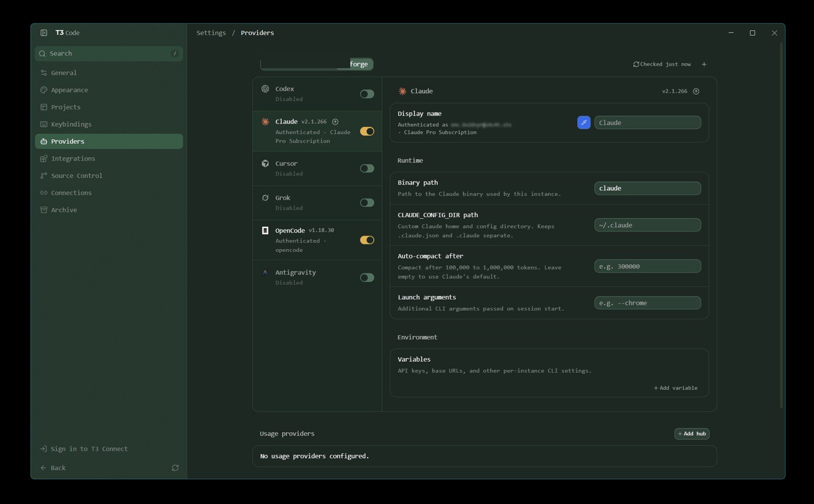Viewport: 814px width, 504px height.
Task: Select the Antigravity provider row
Action: pyautogui.click(x=317, y=278)
